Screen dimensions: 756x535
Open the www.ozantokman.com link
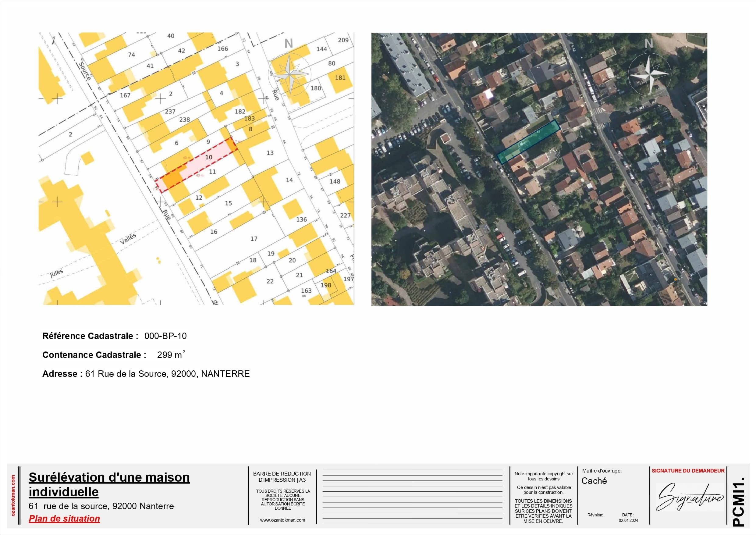coord(282,520)
